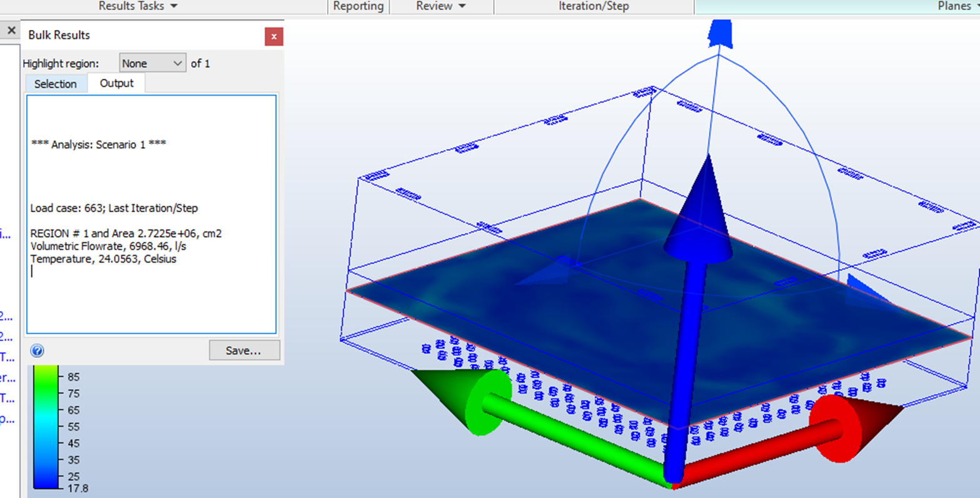The image size is (980, 498).
Task: Click the Reporting menu item
Action: (358, 6)
